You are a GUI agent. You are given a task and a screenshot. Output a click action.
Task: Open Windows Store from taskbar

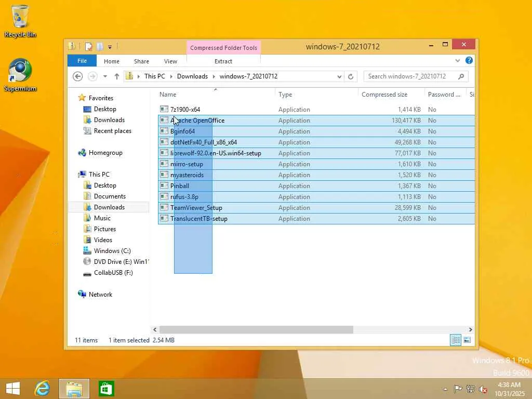coord(106,389)
